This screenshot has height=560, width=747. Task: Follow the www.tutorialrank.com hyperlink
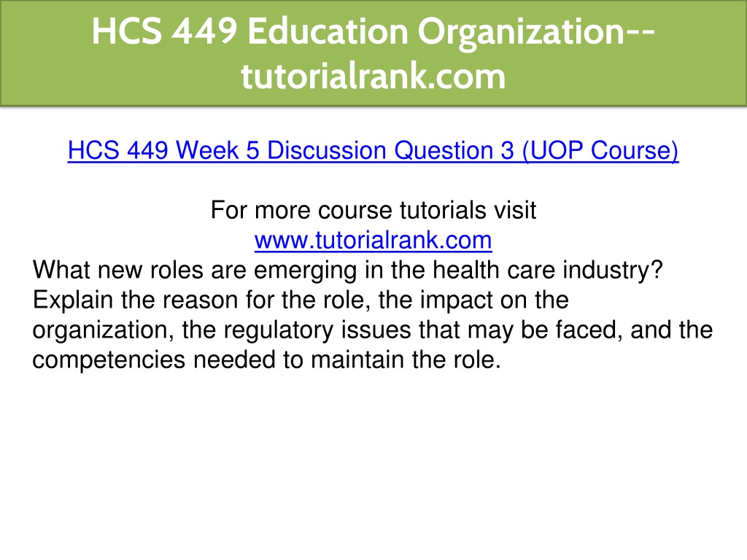pyautogui.click(x=373, y=240)
